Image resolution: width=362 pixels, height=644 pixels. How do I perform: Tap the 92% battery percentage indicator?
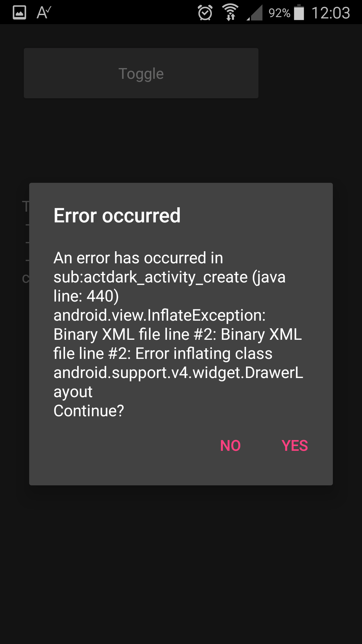tap(279, 13)
